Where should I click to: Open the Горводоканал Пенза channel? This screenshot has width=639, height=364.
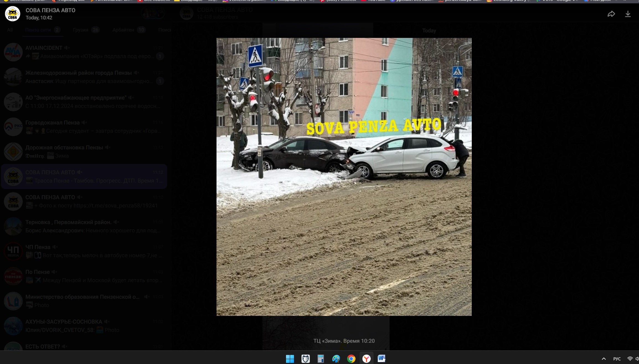coord(83,127)
